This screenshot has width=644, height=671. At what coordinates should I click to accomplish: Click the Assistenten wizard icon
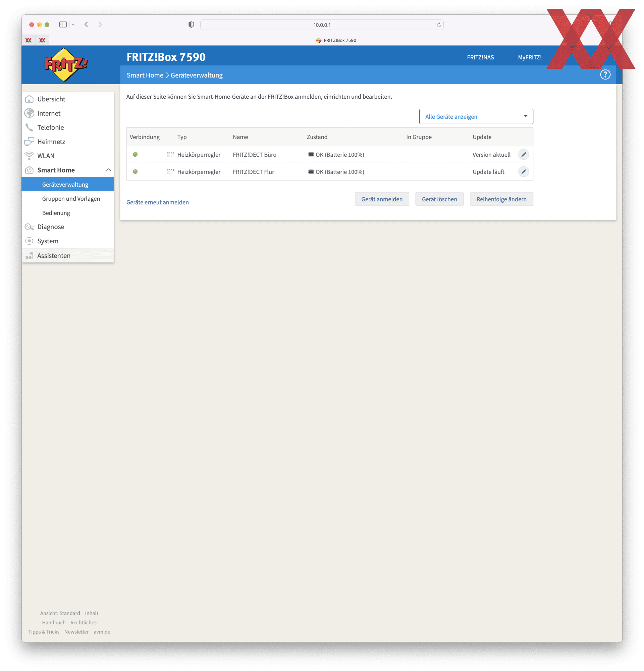(30, 255)
